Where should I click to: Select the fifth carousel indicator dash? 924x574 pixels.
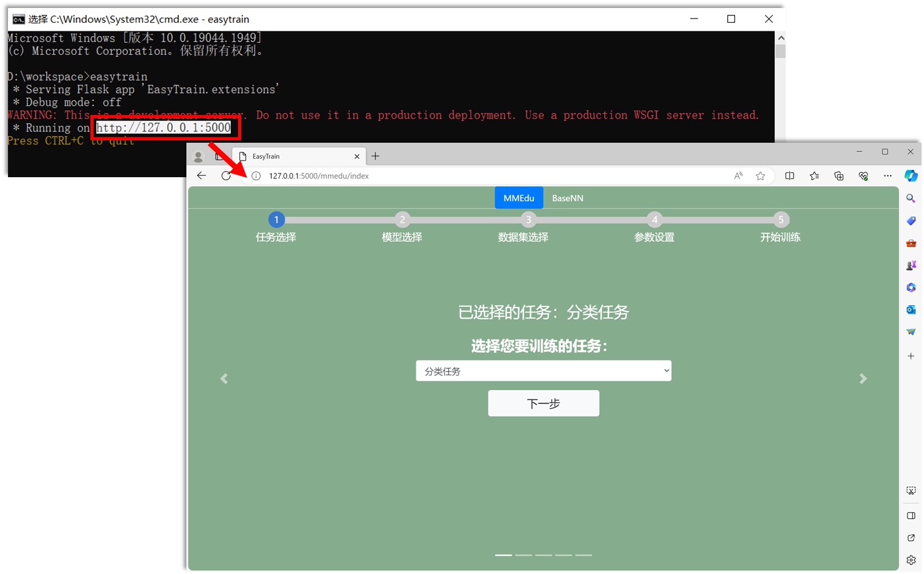(x=583, y=555)
